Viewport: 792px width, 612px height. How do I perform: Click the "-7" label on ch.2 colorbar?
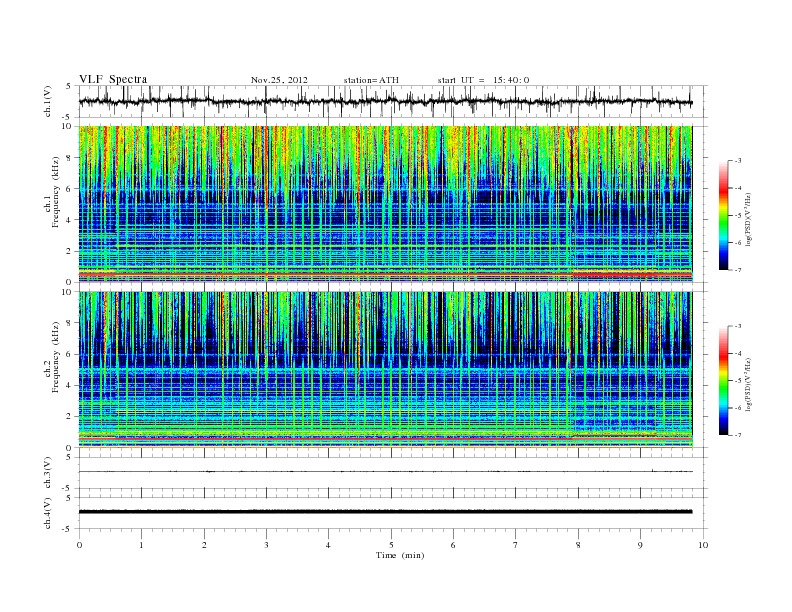[x=738, y=435]
